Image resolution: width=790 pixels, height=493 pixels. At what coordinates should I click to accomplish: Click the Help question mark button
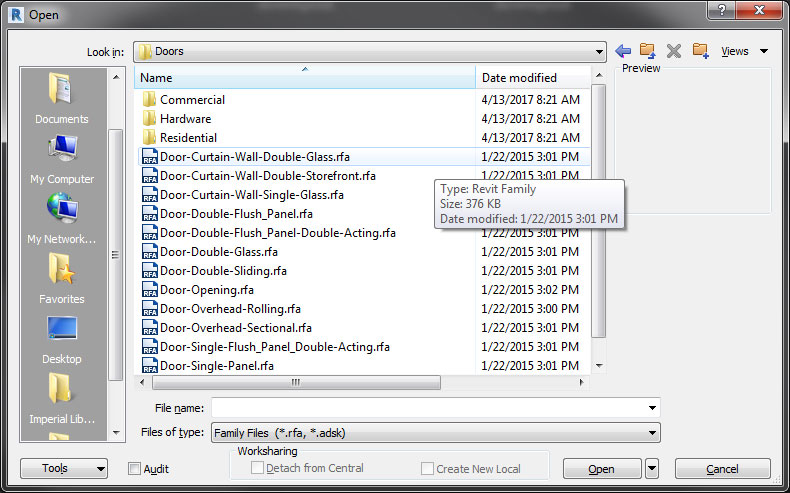click(721, 10)
